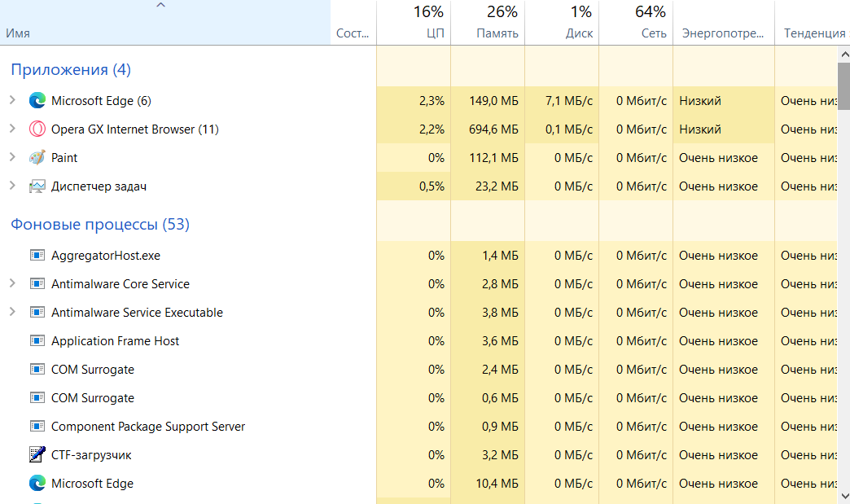The image size is (850, 504).
Task: Click the background Microsoft Edge process icon
Action: 37,484
